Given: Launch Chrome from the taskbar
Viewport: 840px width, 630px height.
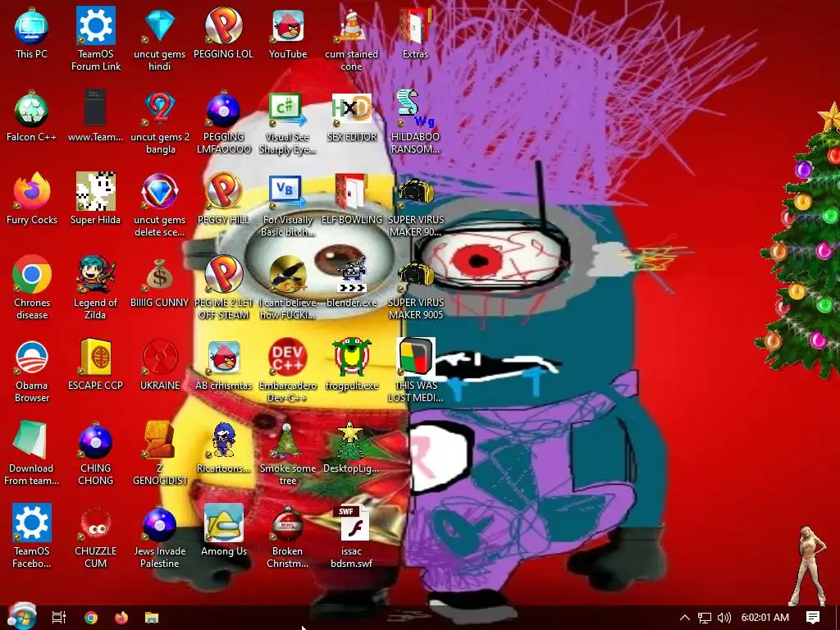Looking at the screenshot, I should [91, 618].
